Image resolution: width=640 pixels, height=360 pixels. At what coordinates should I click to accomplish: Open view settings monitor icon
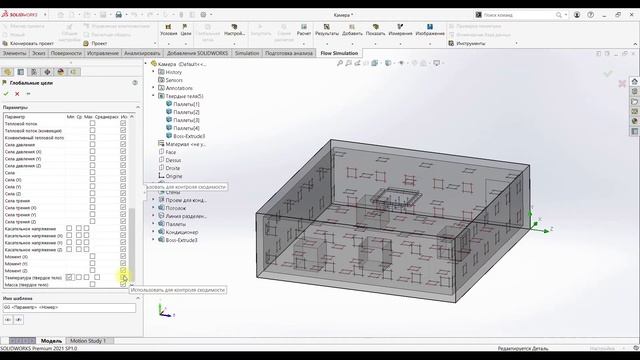pos(436,63)
